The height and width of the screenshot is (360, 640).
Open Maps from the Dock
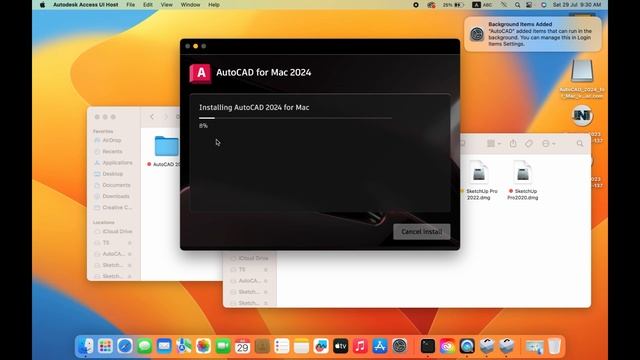(x=184, y=346)
